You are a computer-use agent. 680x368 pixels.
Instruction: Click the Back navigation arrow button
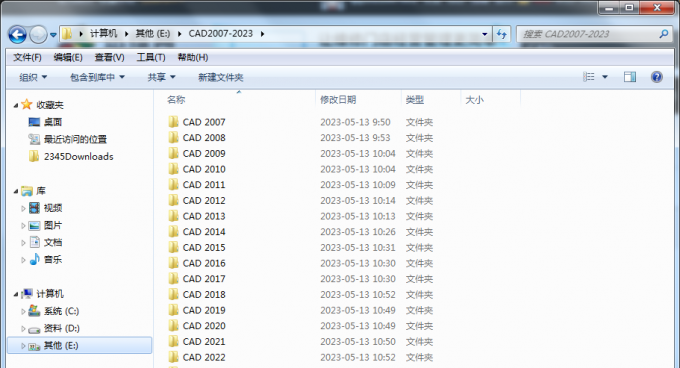click(17, 34)
